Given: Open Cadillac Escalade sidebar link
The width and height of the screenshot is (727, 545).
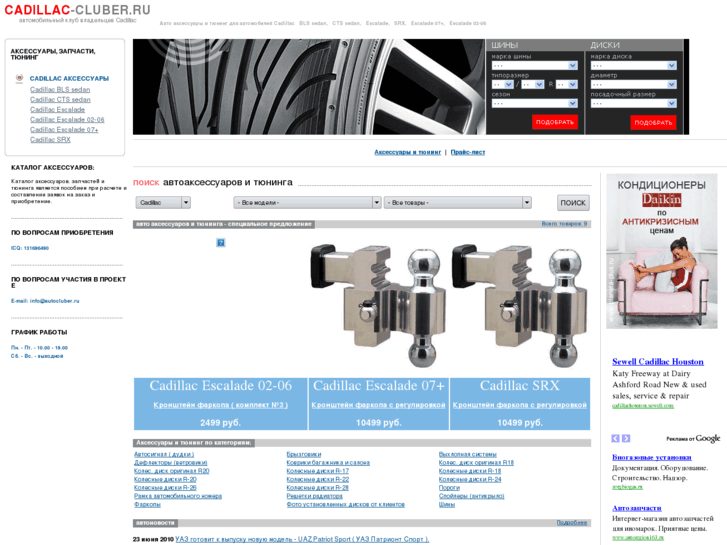Looking at the screenshot, I should pyautogui.click(x=57, y=109).
